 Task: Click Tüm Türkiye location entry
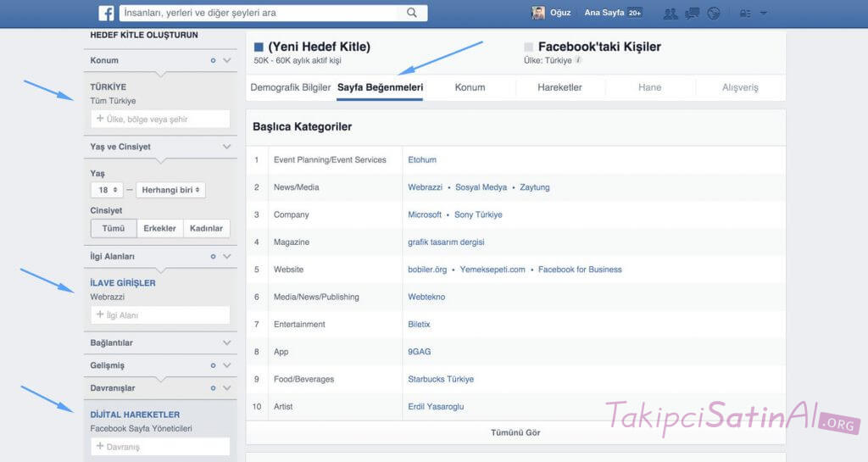tap(113, 101)
